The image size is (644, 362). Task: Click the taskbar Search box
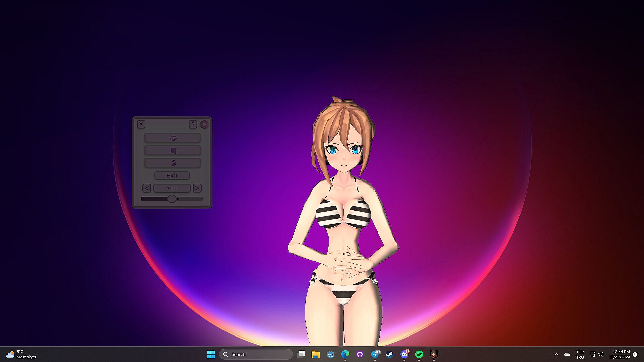tap(256, 354)
